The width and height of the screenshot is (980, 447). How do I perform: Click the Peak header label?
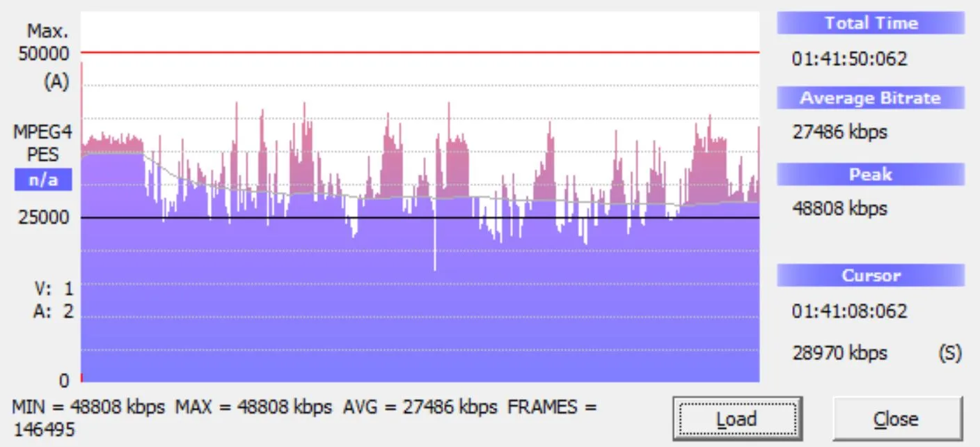coord(871,174)
